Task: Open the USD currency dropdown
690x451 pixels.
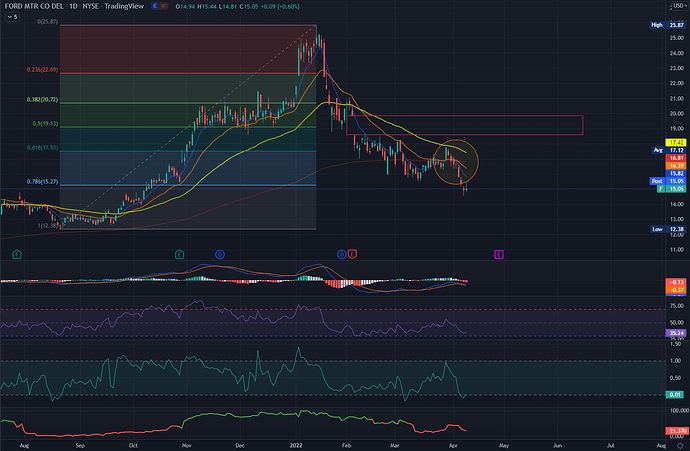Action: coord(679,6)
